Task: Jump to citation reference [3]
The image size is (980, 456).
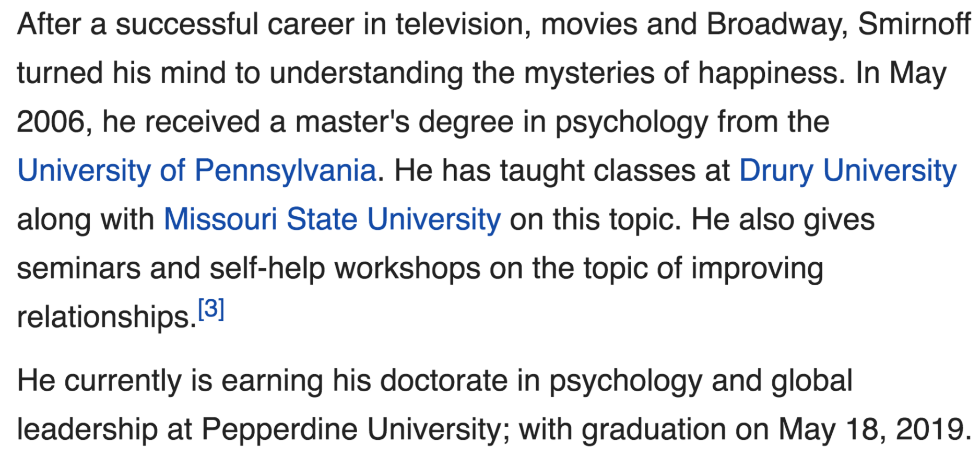Action: point(211,309)
